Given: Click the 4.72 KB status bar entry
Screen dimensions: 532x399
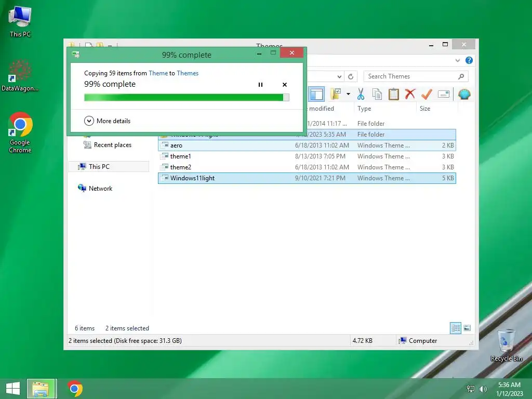Looking at the screenshot, I should click(362, 341).
